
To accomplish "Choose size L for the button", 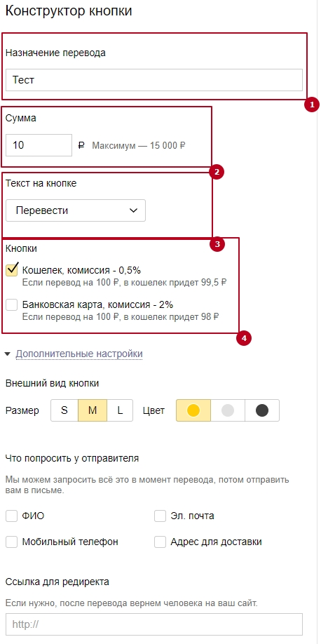I will (120, 410).
